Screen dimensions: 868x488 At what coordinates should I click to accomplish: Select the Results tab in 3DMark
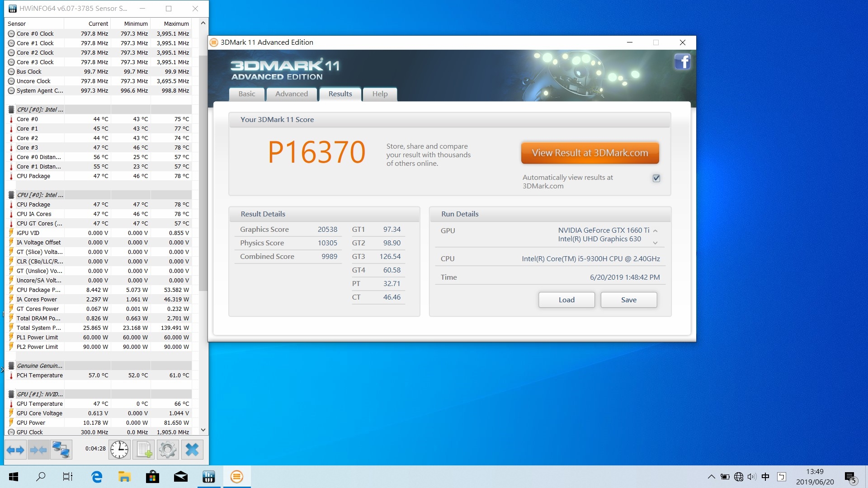[x=340, y=94]
